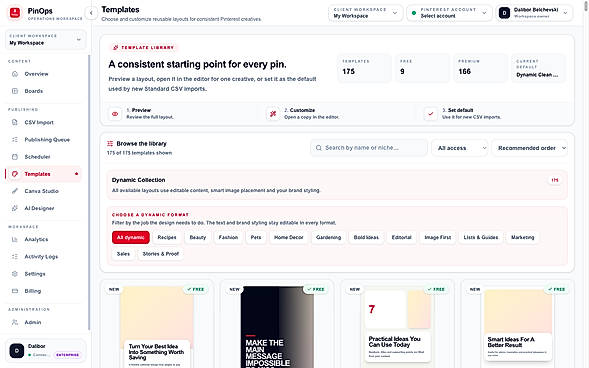
Task: Click the Set default checkmark icon
Action: pyautogui.click(x=431, y=113)
